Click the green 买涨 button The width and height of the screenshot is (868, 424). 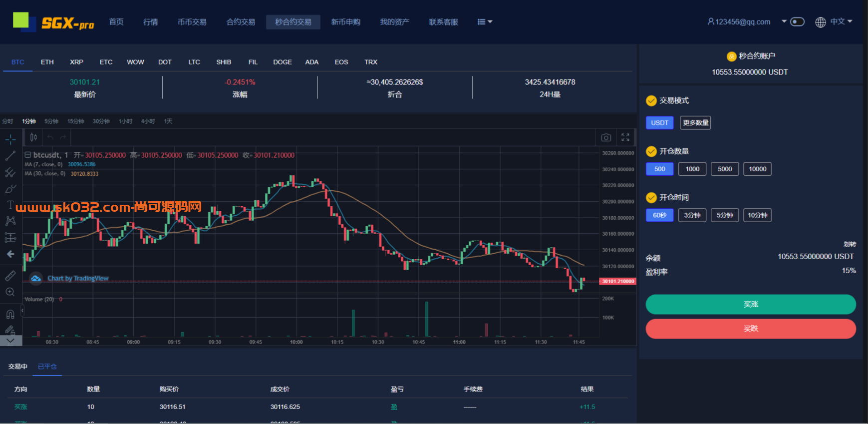[x=751, y=304]
